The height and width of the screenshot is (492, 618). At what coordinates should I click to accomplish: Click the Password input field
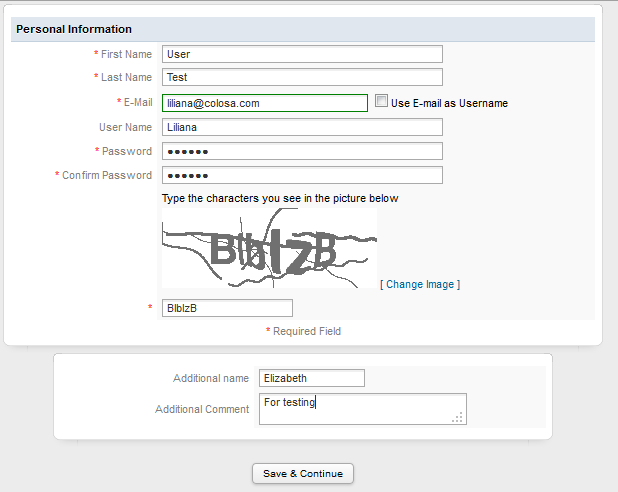pyautogui.click(x=302, y=151)
